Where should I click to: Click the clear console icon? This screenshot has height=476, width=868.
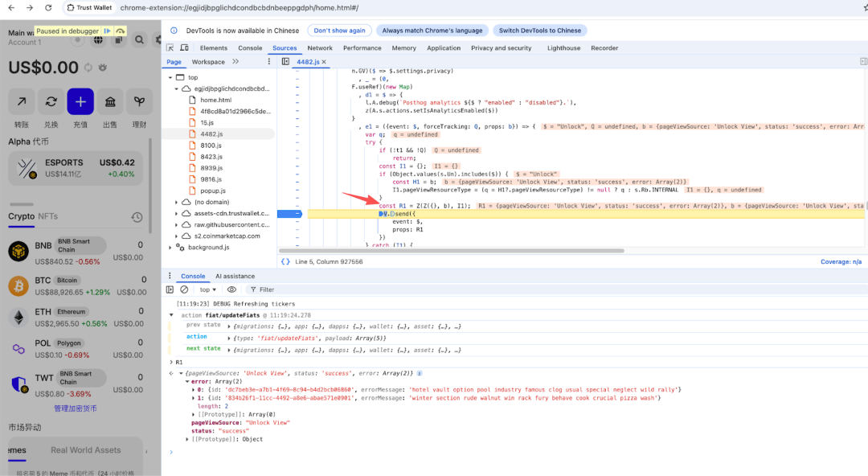click(x=184, y=289)
